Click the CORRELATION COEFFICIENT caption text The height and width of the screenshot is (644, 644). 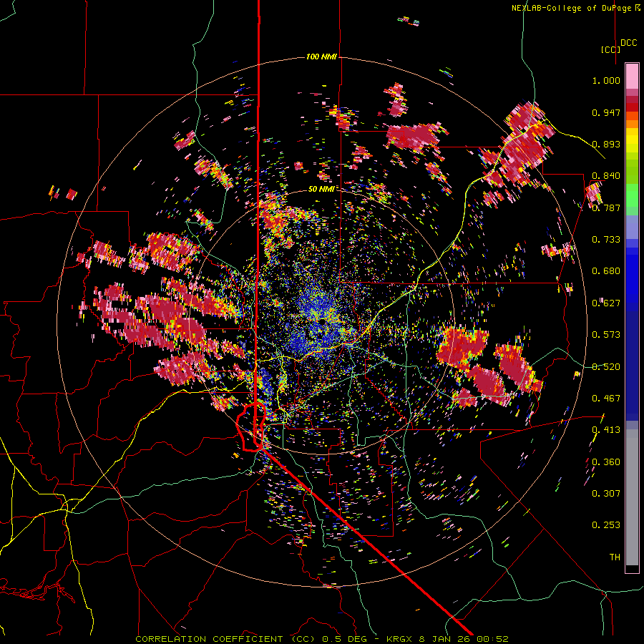(209, 639)
